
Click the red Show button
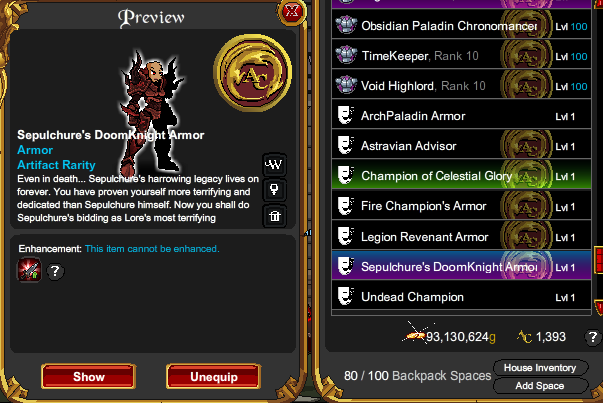pos(89,376)
